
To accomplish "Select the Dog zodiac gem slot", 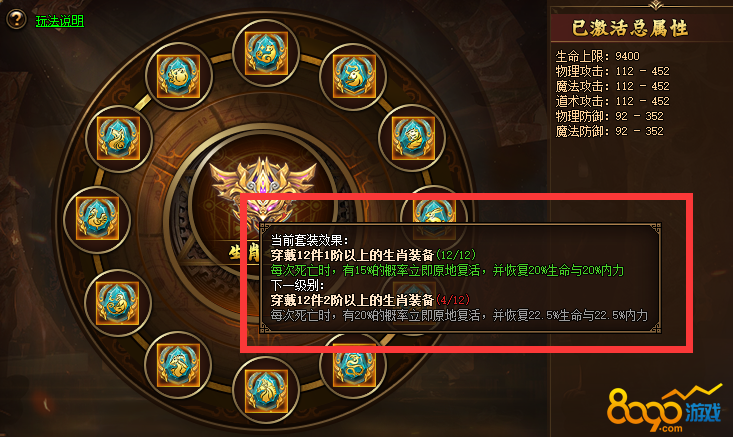I will [x=118, y=138].
